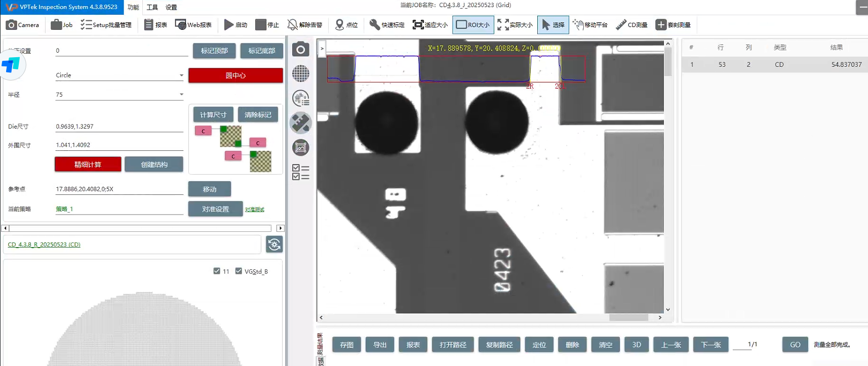
Task: Click 清除标记 button
Action: [x=258, y=114]
